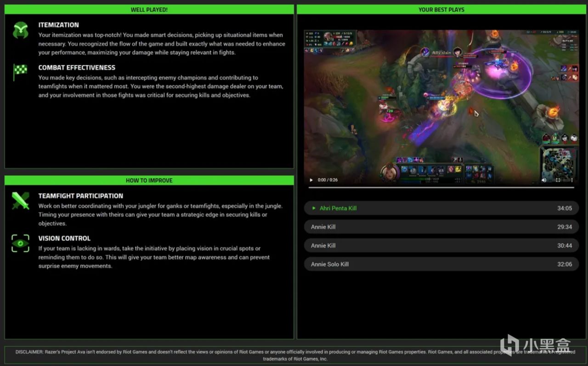Open the video in fullscreen
Image resolution: width=588 pixels, height=366 pixels.
[558, 180]
